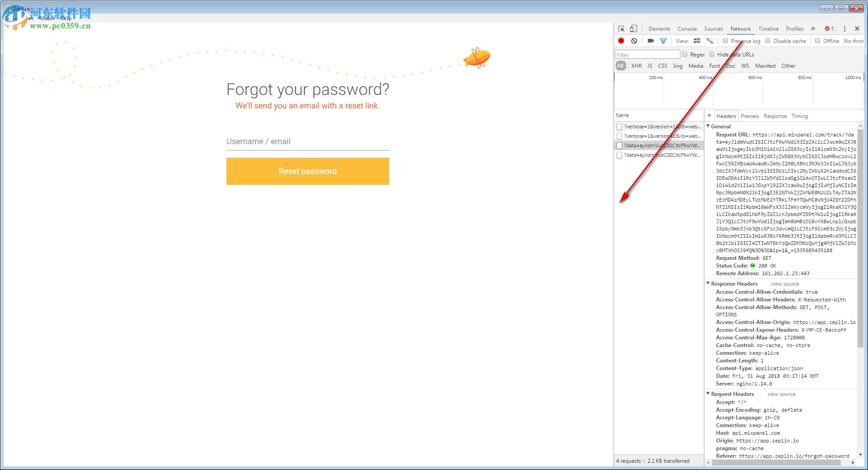View the Timing tab of the request
This screenshot has height=470, width=868.
pos(799,116)
